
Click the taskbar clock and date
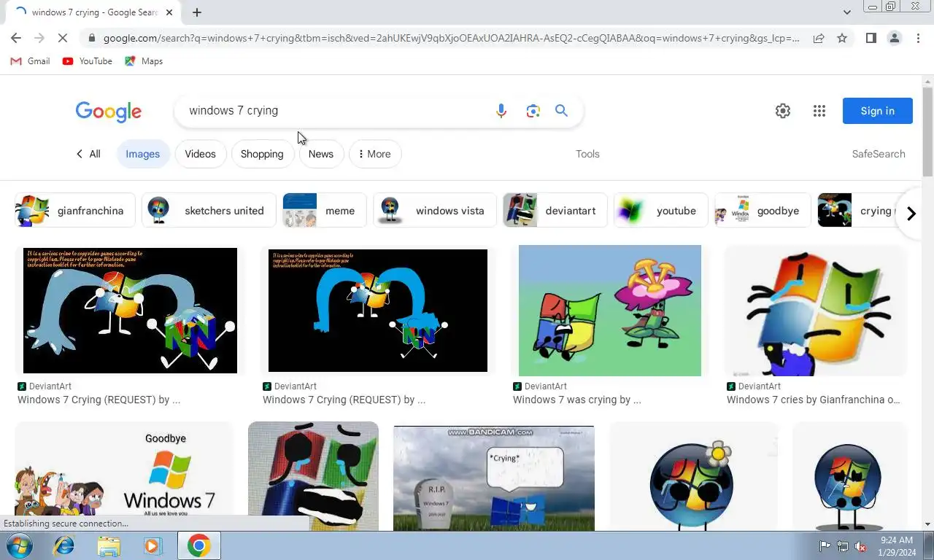[897, 546]
